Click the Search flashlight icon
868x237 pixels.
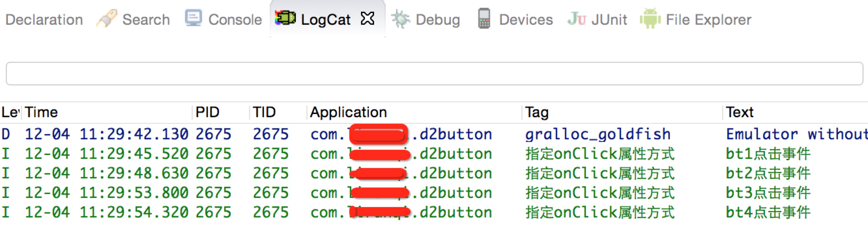[107, 19]
